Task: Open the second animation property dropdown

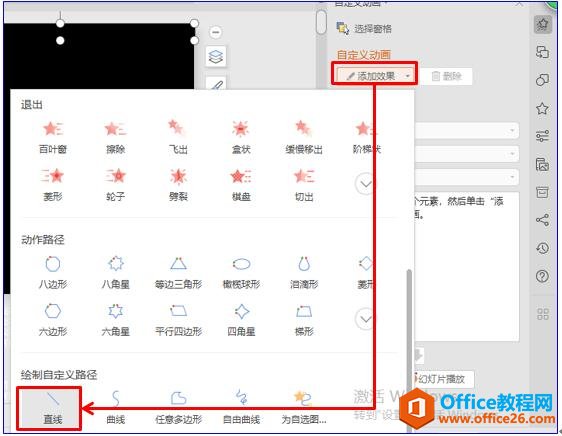Action: (467, 154)
